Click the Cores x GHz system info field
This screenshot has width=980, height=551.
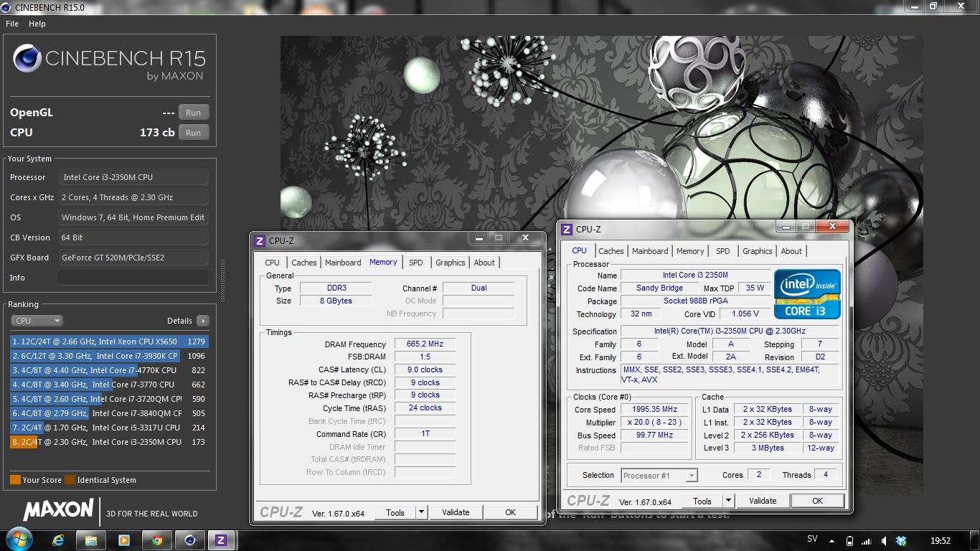click(133, 197)
